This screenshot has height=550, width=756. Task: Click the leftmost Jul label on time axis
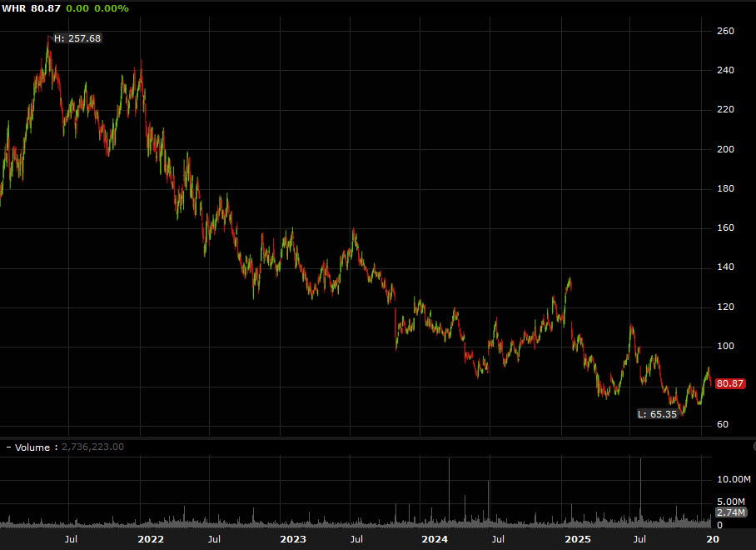71,539
